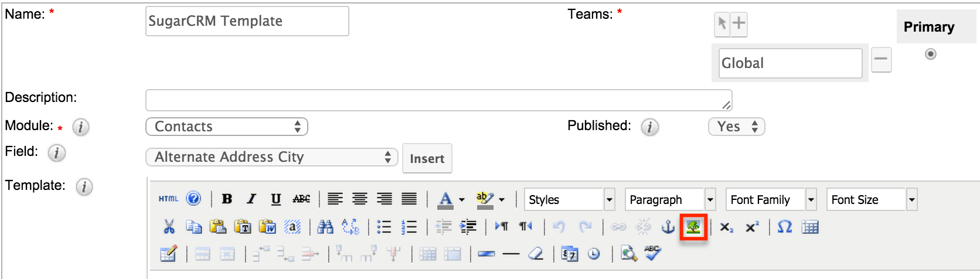
Task: Insert table column after
Action: (369, 254)
